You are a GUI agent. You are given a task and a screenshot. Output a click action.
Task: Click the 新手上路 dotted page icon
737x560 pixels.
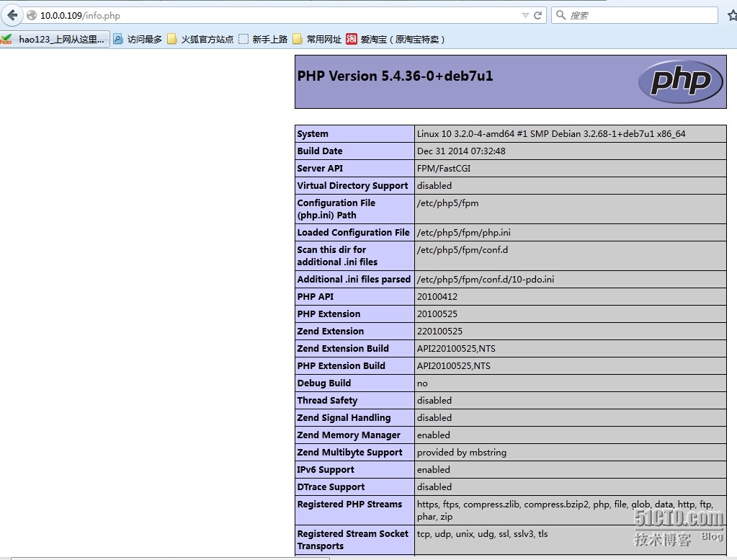coord(243,39)
